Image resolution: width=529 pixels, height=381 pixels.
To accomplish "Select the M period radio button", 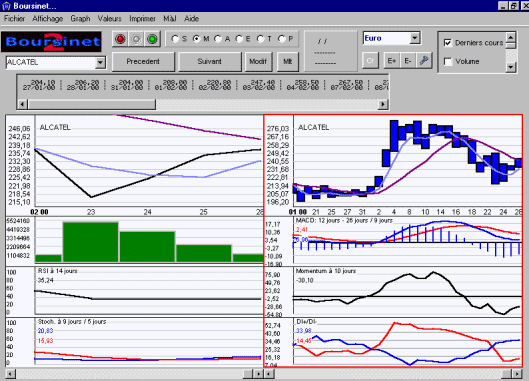I will [196, 39].
